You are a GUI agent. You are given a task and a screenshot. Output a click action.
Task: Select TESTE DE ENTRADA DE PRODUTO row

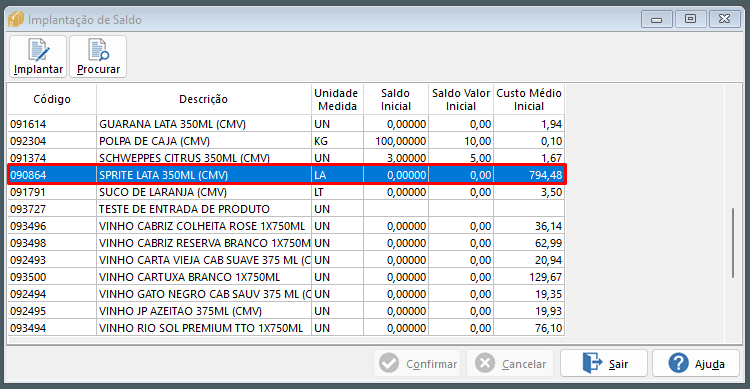[286, 209]
